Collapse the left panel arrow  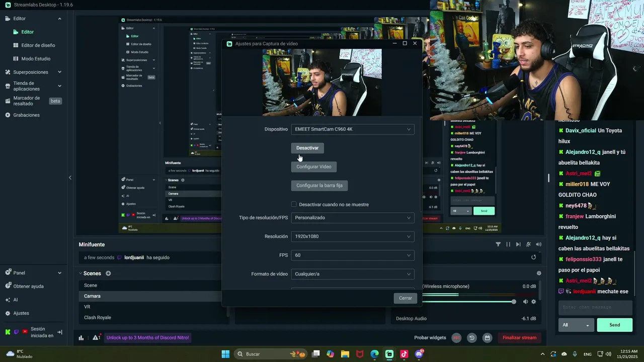tap(70, 177)
